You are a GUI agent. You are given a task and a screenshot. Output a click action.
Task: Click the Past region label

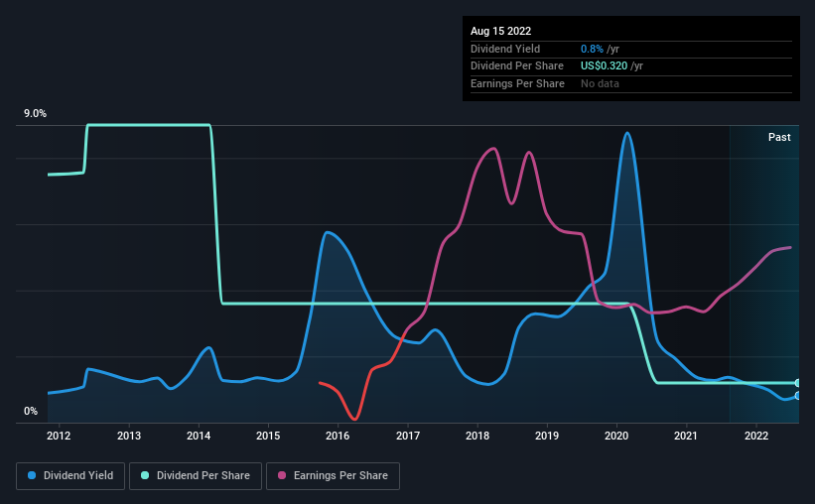779,137
